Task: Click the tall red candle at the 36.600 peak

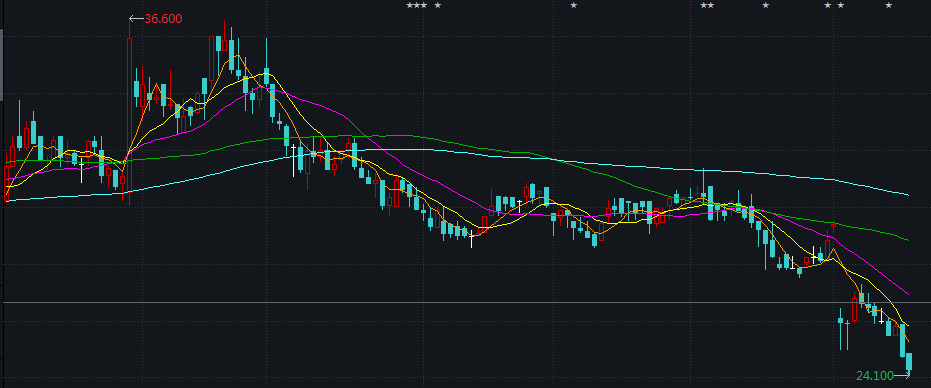Action: tap(129, 113)
